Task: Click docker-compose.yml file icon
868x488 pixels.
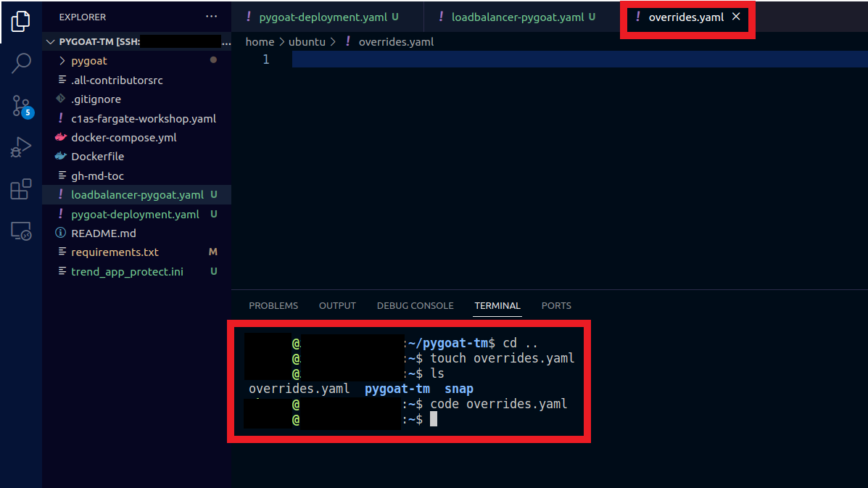Action: click(60, 137)
